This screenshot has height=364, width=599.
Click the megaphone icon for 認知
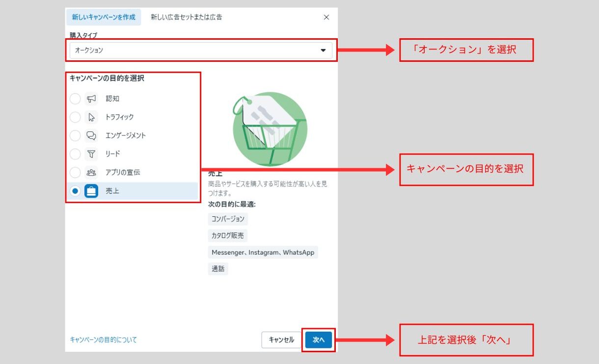point(91,99)
